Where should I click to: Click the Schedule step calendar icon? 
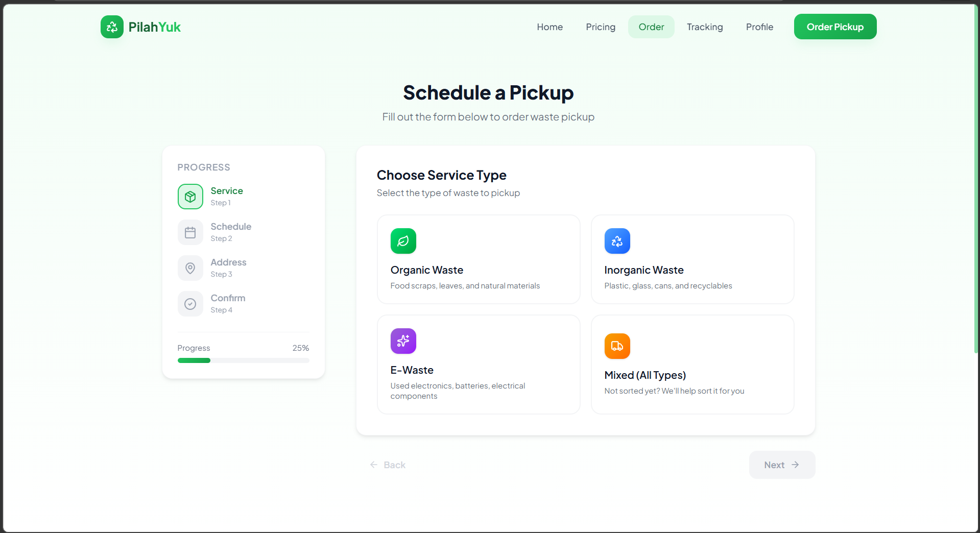190,232
